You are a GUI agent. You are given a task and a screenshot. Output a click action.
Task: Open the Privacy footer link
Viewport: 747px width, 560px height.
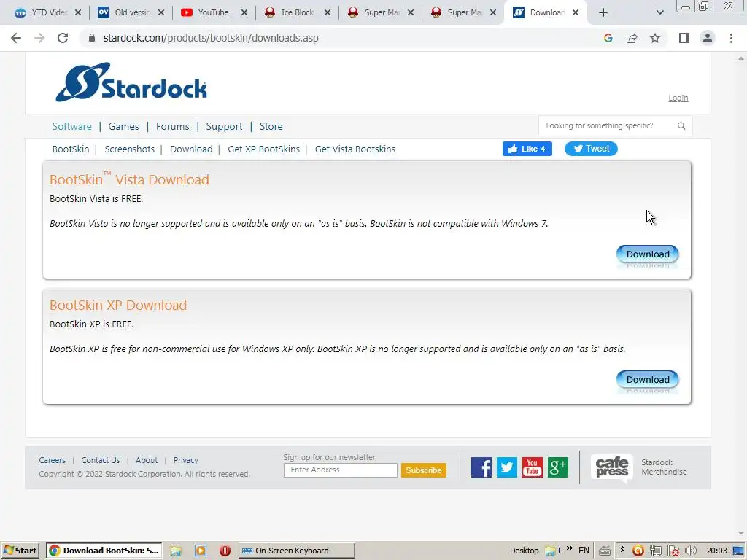pyautogui.click(x=186, y=460)
